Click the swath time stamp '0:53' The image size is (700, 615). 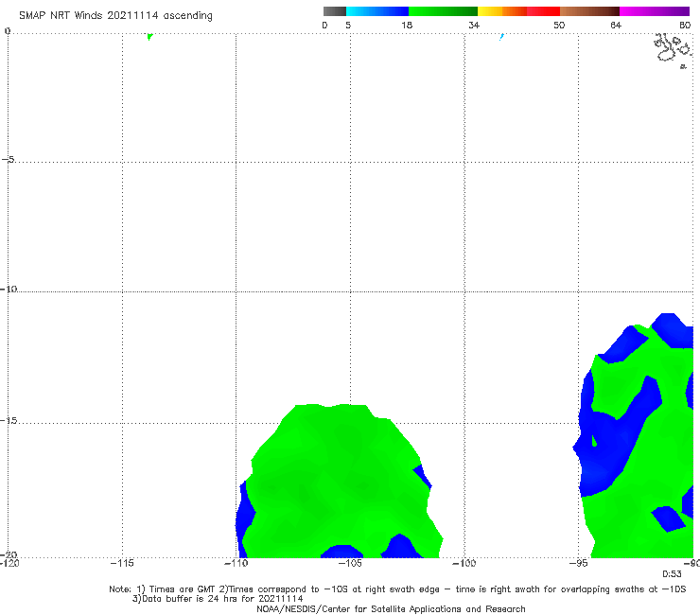[x=672, y=574]
